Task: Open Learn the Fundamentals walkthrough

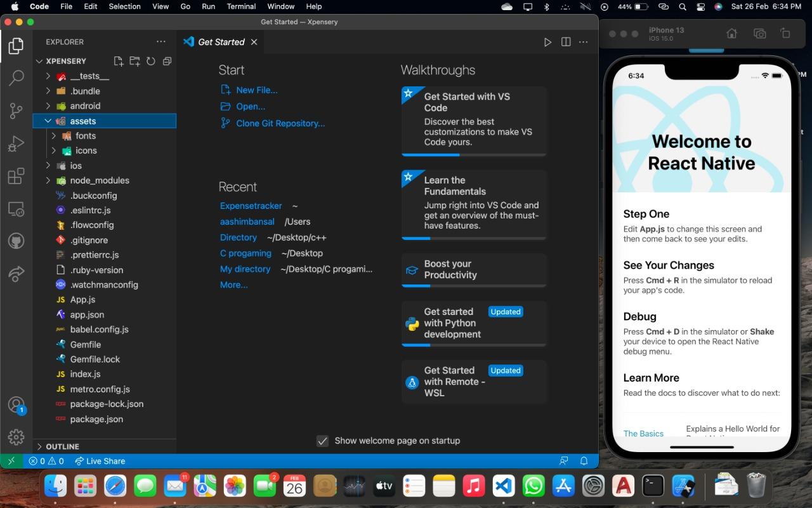Action: tap(474, 204)
